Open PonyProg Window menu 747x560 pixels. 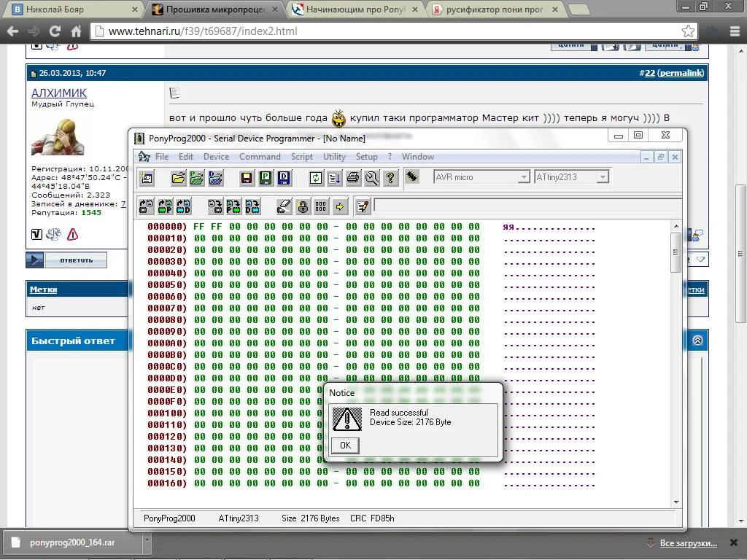[418, 157]
